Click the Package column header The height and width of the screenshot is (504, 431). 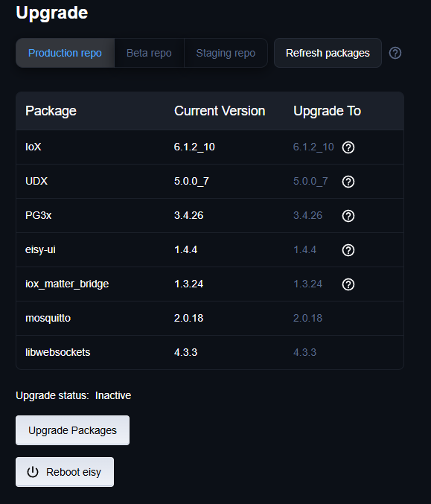(51, 111)
